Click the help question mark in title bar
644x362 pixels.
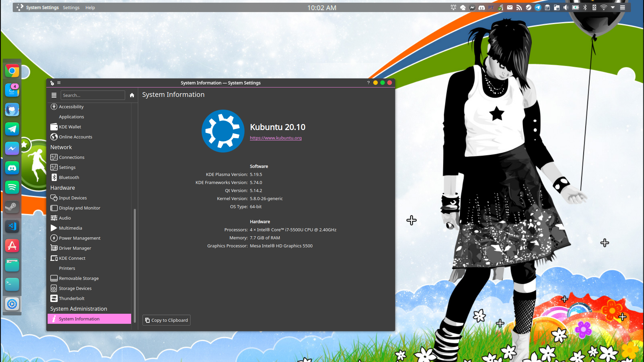[368, 83]
